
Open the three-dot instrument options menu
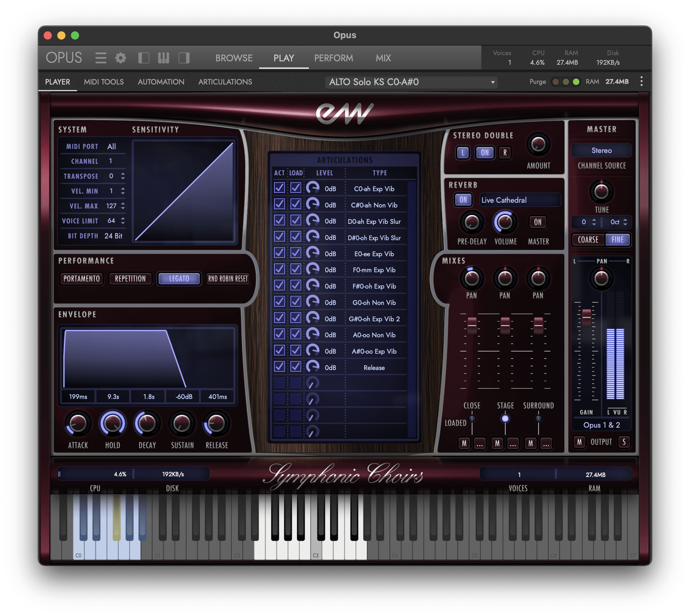click(641, 81)
